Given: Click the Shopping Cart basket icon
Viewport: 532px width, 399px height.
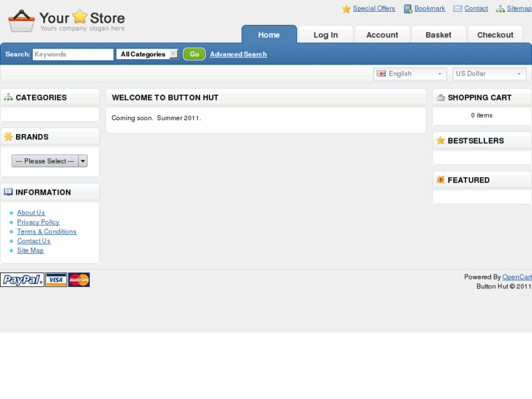Looking at the screenshot, I should [441, 97].
